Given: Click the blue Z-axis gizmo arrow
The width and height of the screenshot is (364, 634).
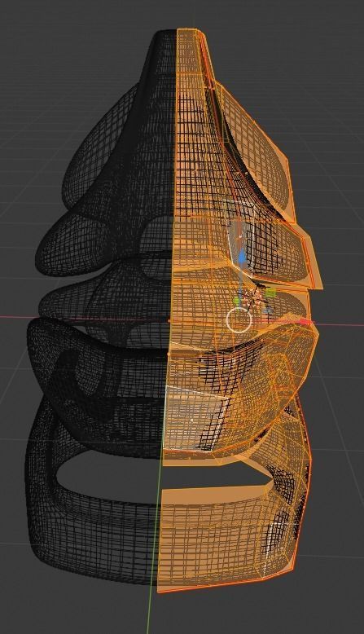Looking at the screenshot, I should 242,257.
